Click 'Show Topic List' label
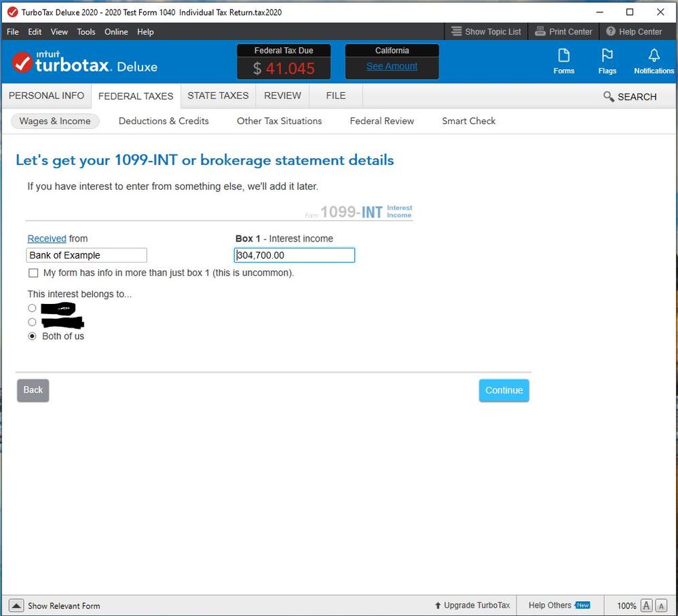The height and width of the screenshot is (616, 678). click(493, 32)
